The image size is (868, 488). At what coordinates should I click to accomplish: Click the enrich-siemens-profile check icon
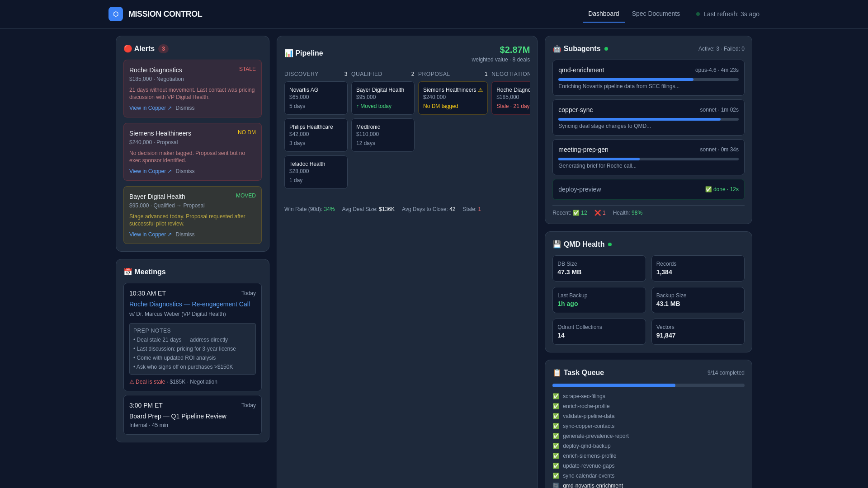pyautogui.click(x=556, y=456)
